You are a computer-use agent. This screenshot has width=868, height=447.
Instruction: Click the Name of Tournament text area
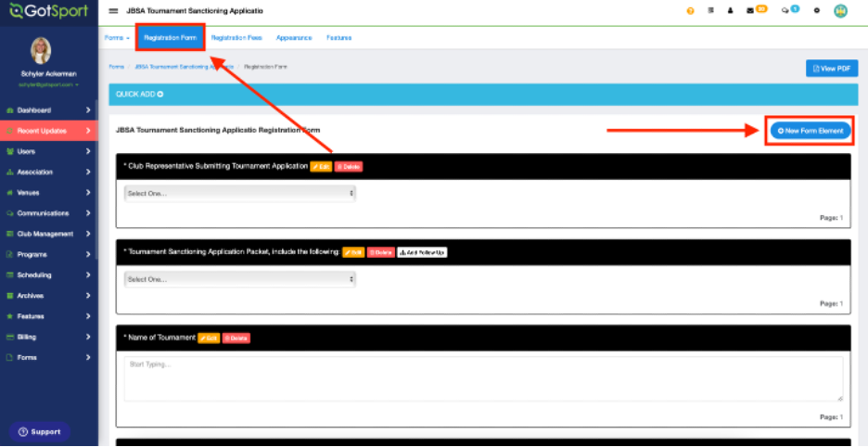tap(483, 379)
